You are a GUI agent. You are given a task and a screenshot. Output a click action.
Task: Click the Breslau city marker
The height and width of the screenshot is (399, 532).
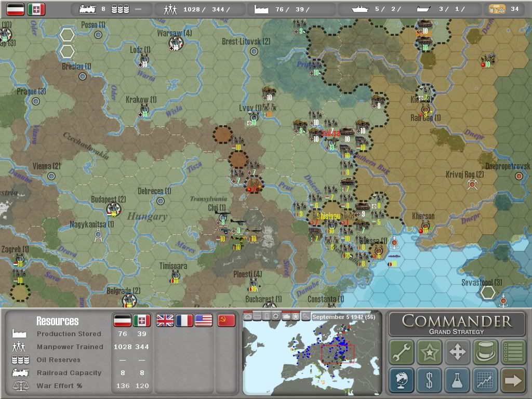coord(83,76)
